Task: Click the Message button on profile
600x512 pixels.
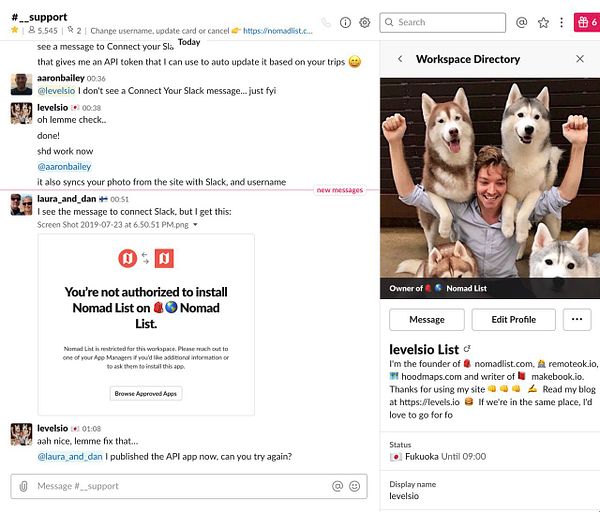Action: tap(427, 320)
